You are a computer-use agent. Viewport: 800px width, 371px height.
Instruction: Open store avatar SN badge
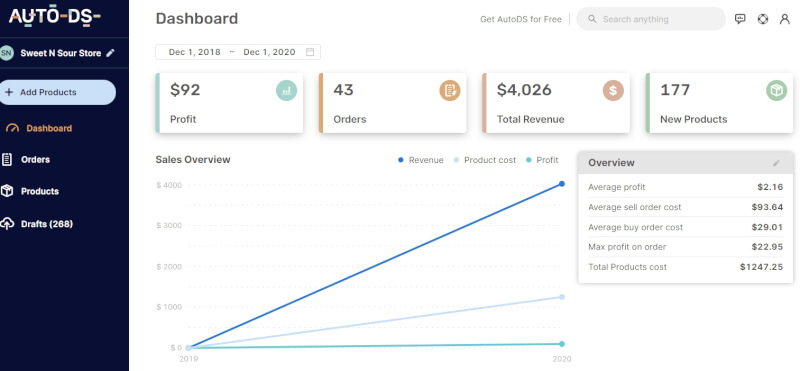6,53
